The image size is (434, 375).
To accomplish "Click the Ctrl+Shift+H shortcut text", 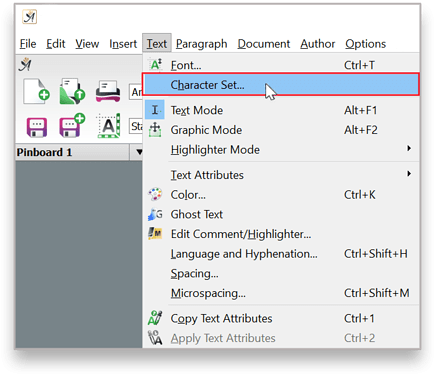I will (x=376, y=254).
